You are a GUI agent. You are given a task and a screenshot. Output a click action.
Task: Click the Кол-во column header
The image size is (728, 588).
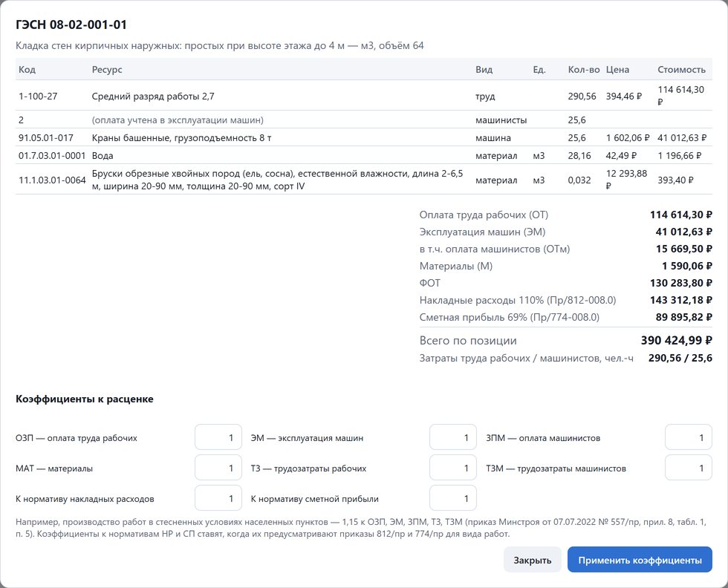tap(584, 70)
